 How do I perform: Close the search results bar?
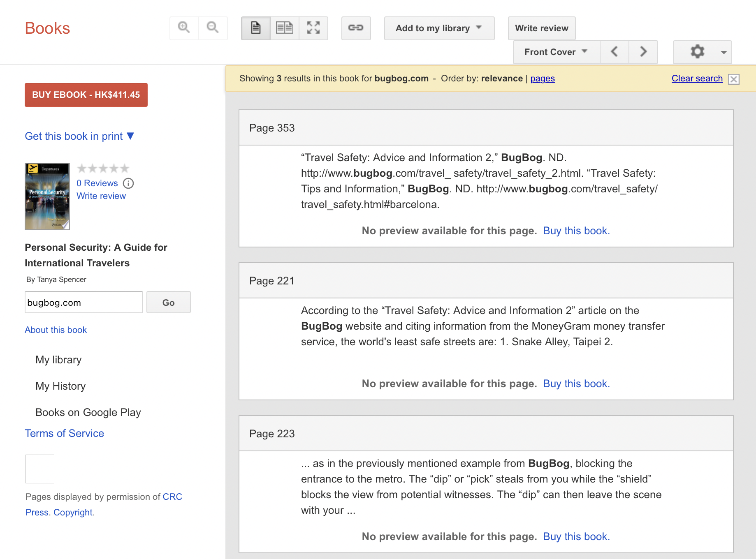[734, 79]
